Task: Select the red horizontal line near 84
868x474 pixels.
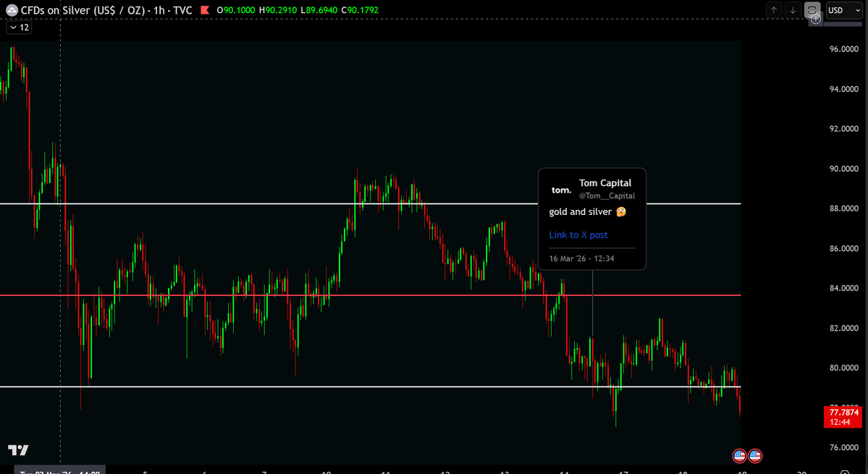Action: 371,295
